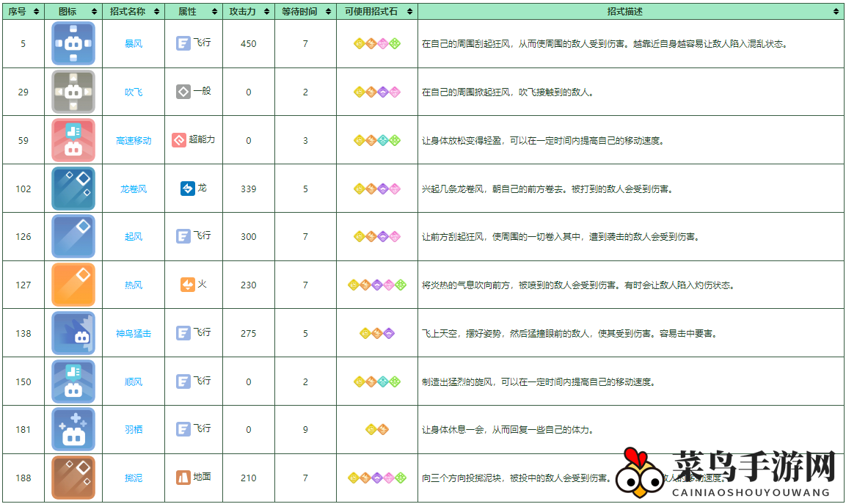Toggle sorting on the 序号 column header
The height and width of the screenshot is (504, 846).
pos(23,11)
